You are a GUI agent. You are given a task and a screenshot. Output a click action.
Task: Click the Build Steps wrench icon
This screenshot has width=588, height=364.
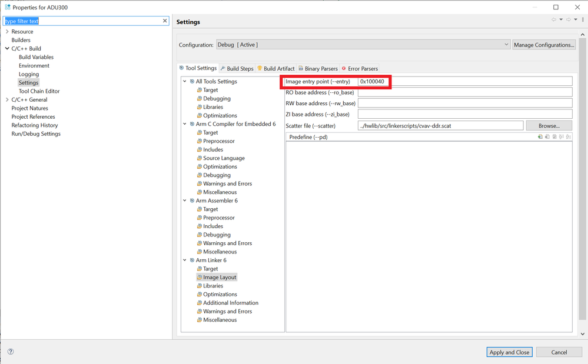point(222,68)
